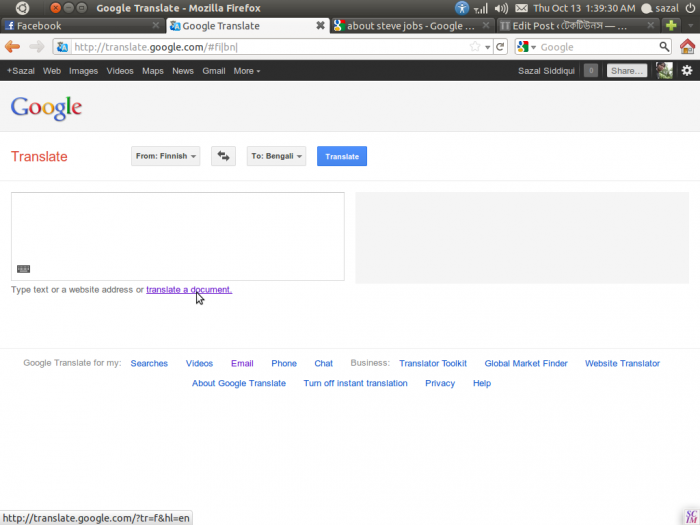The height and width of the screenshot is (525, 700).
Task: Open News in the Google bar
Action: [183, 71]
